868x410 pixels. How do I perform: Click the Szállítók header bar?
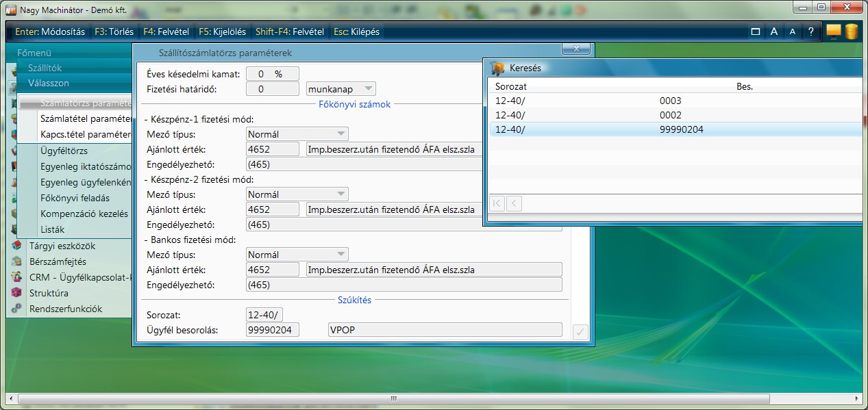(74, 68)
